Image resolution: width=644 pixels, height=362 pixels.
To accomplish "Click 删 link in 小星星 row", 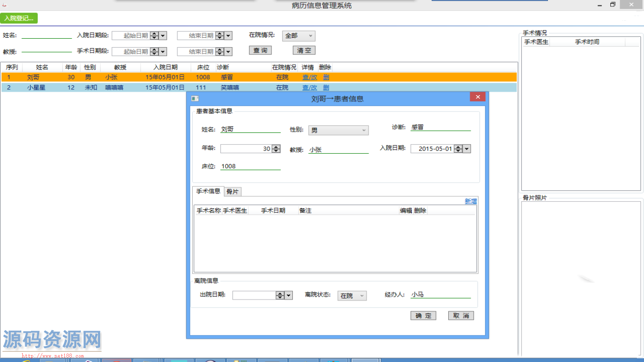I will [x=326, y=88].
